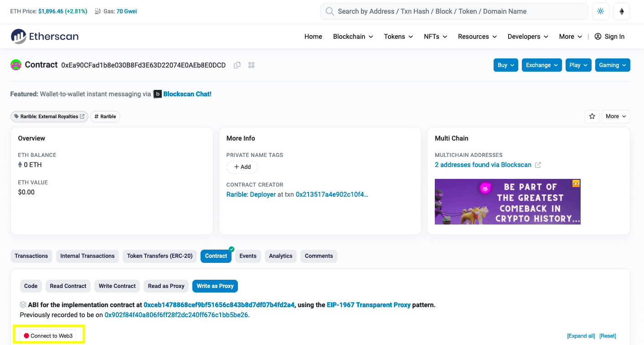Screen dimensions: 644x345
Task: Open the More navigation menu
Action: (x=571, y=37)
